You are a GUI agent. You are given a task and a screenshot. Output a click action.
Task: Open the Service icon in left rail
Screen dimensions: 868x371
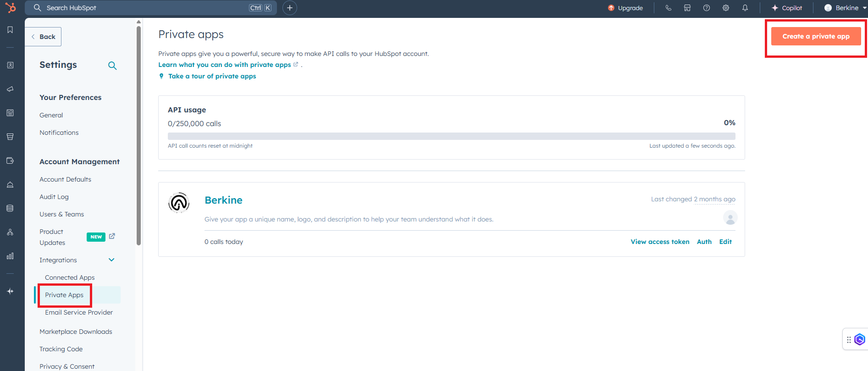point(10,184)
